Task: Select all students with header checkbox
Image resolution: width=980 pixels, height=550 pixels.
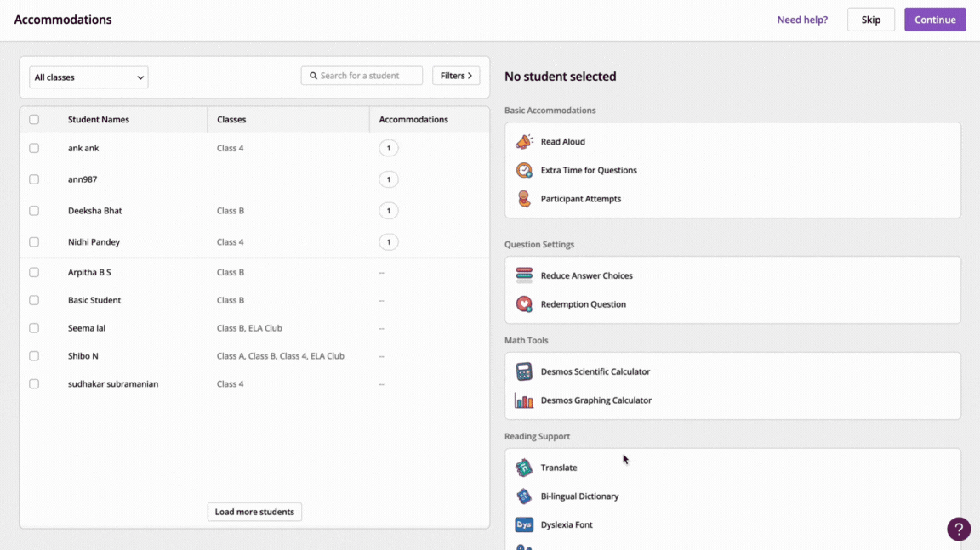Action: pyautogui.click(x=34, y=119)
